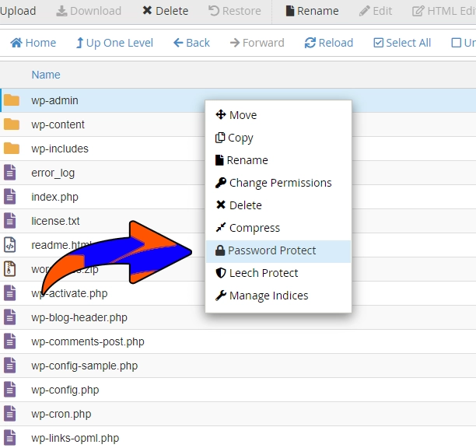Select the wp-config.php file row
The height and width of the screenshot is (448, 476).
[x=65, y=390]
